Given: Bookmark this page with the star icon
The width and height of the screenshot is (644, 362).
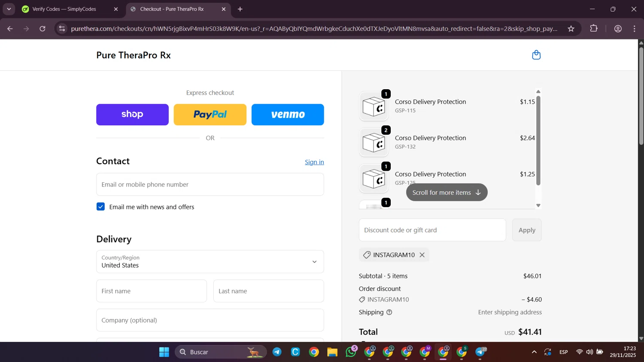Looking at the screenshot, I should pos(571,29).
